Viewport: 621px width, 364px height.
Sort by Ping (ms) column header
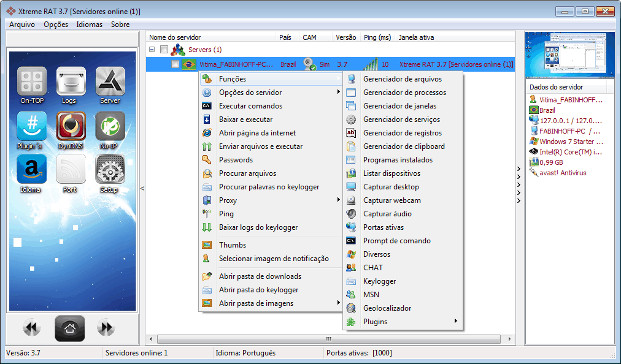(x=377, y=37)
